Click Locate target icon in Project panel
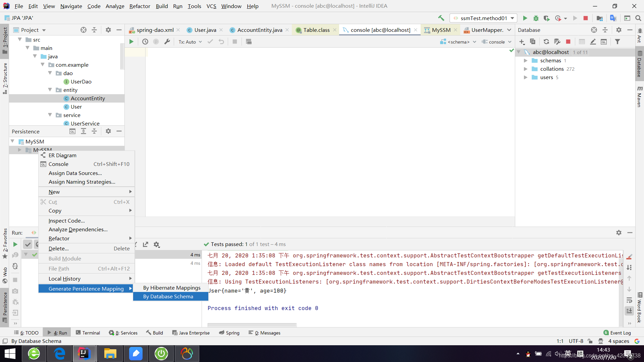The height and width of the screenshot is (362, 644). pos(84,30)
